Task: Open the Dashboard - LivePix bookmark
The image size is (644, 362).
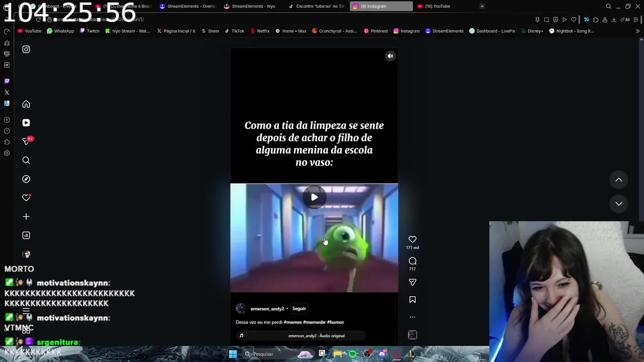Action: 492,31
